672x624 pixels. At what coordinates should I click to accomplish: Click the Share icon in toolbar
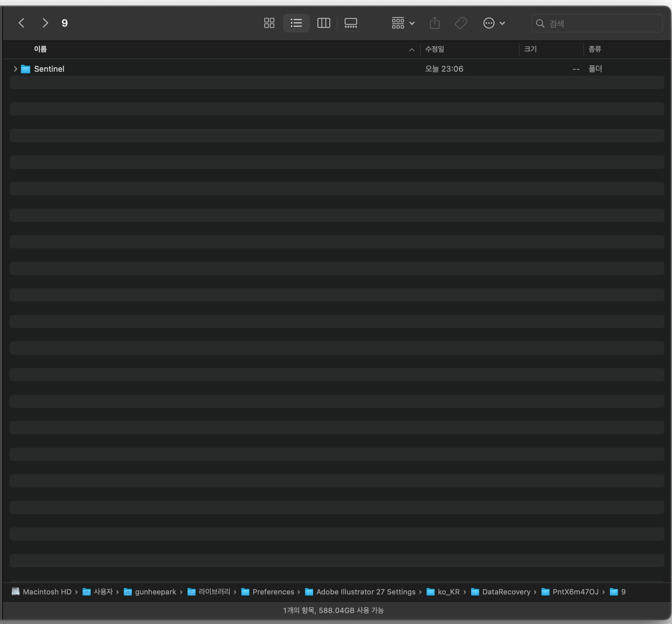(435, 23)
